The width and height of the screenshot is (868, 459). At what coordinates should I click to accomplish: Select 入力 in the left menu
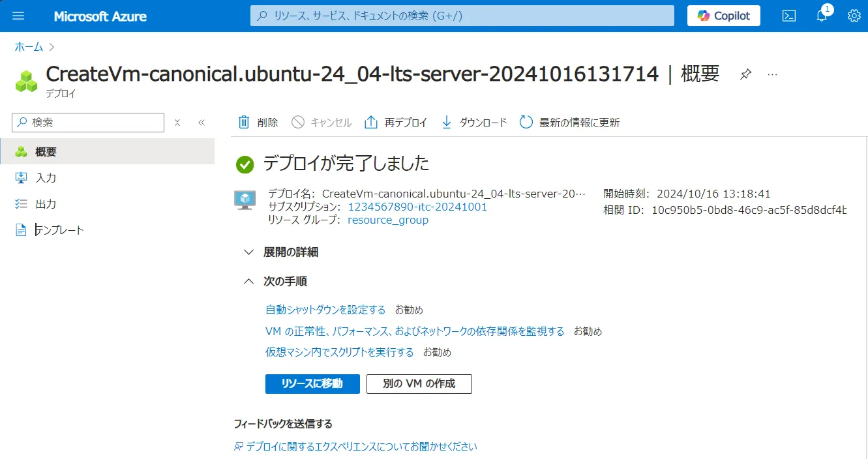(x=46, y=178)
